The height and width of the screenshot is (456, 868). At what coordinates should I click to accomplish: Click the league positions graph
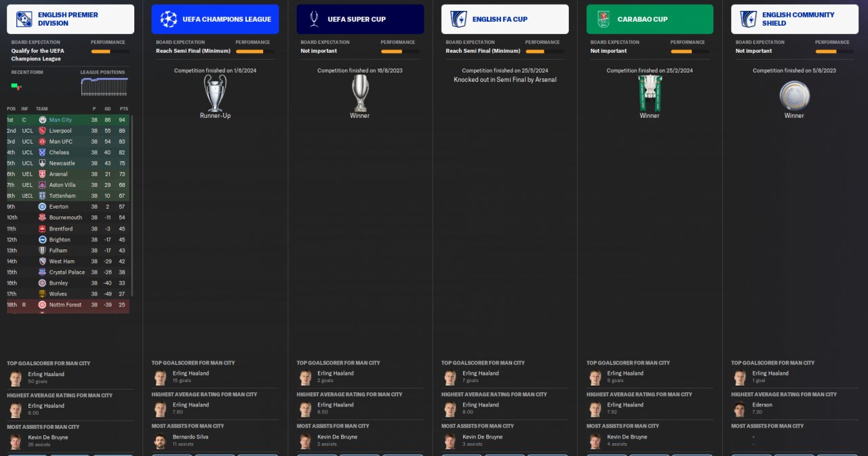104,87
